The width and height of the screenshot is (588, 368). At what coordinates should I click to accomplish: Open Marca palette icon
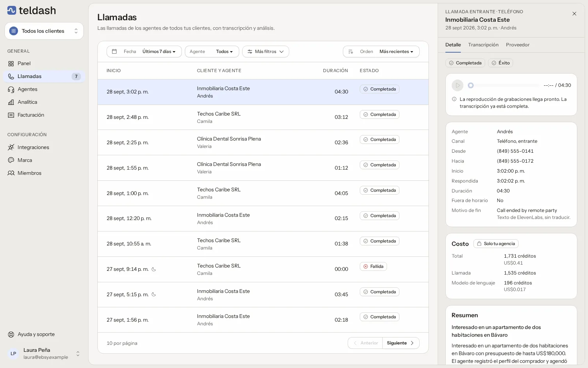click(x=11, y=160)
